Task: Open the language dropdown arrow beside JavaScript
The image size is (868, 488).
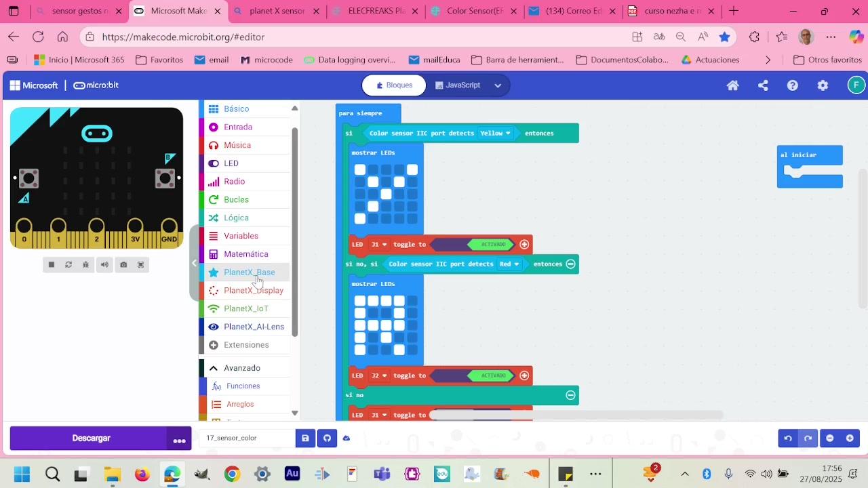Action: click(498, 85)
